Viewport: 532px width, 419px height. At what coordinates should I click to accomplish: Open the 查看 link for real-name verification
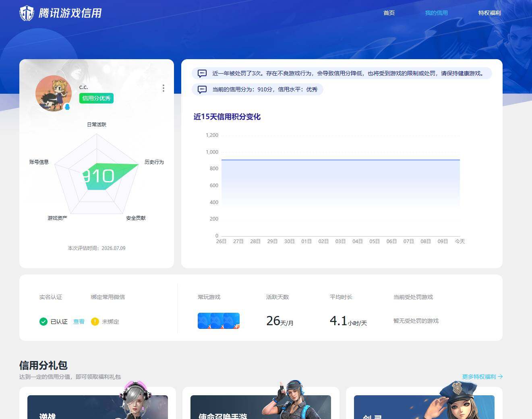pos(79,322)
